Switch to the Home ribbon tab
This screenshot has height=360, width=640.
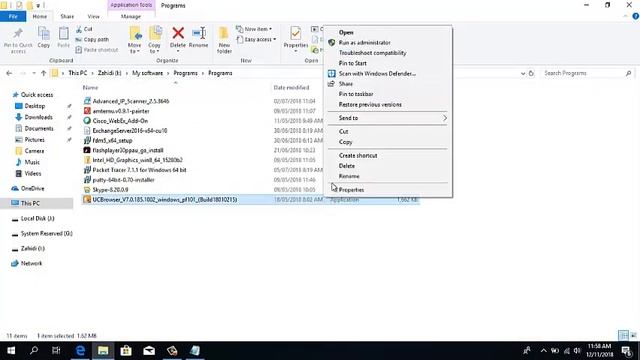point(40,16)
